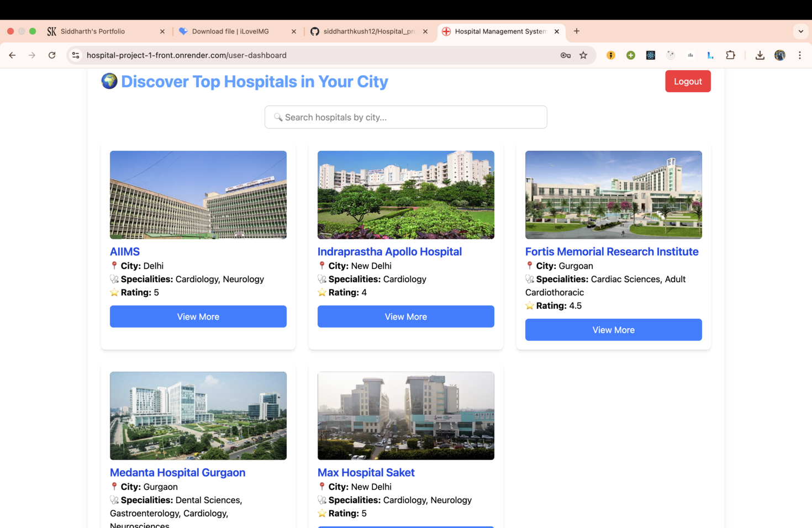This screenshot has height=528, width=812.
Task: Open Fortis Memorial Research Institute title
Action: point(612,251)
